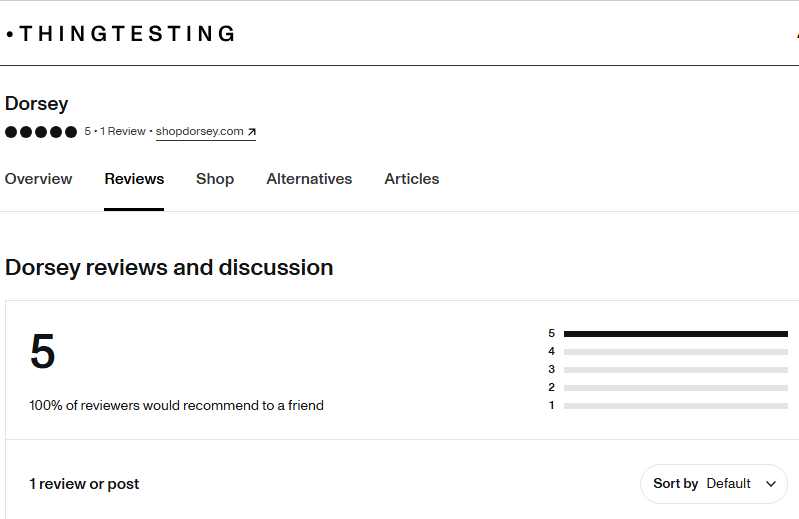The image size is (799, 519).
Task: Open the Shop tab
Action: tap(215, 179)
